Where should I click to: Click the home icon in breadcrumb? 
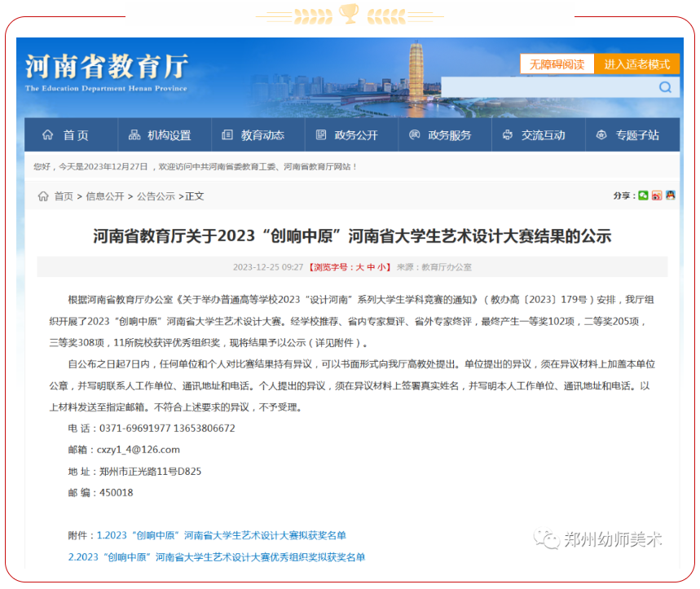pos(43,196)
